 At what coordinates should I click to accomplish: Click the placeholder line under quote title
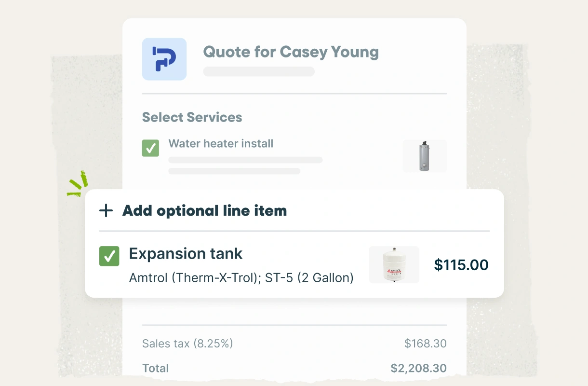click(x=259, y=71)
